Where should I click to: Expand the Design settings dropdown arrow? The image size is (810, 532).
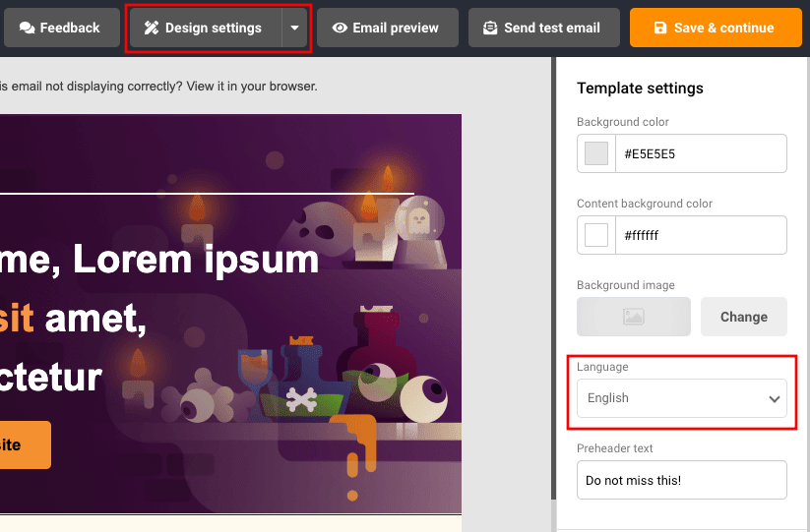294,28
